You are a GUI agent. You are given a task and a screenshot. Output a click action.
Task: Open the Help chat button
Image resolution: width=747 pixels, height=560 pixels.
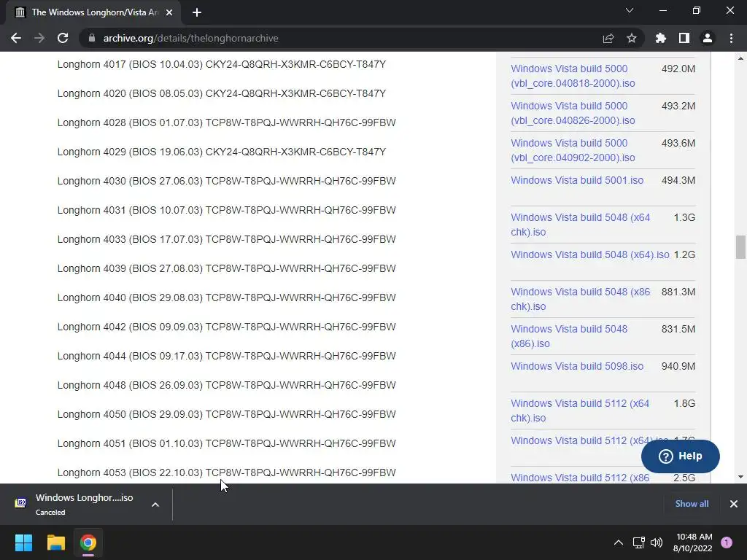point(681,456)
